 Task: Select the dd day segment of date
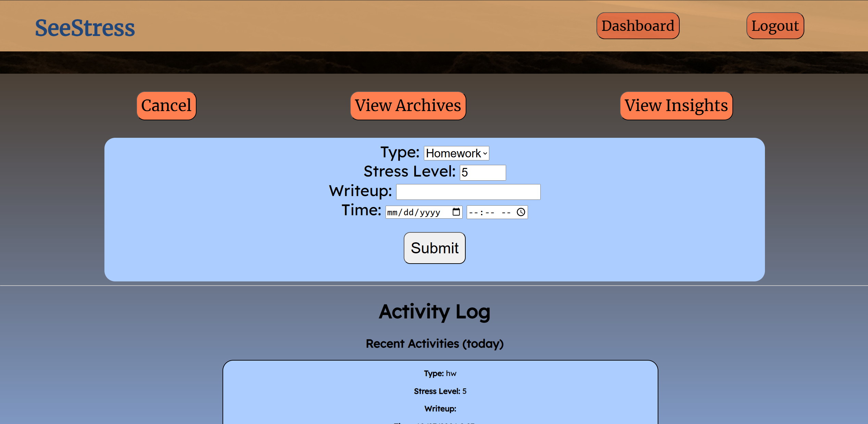(x=408, y=213)
